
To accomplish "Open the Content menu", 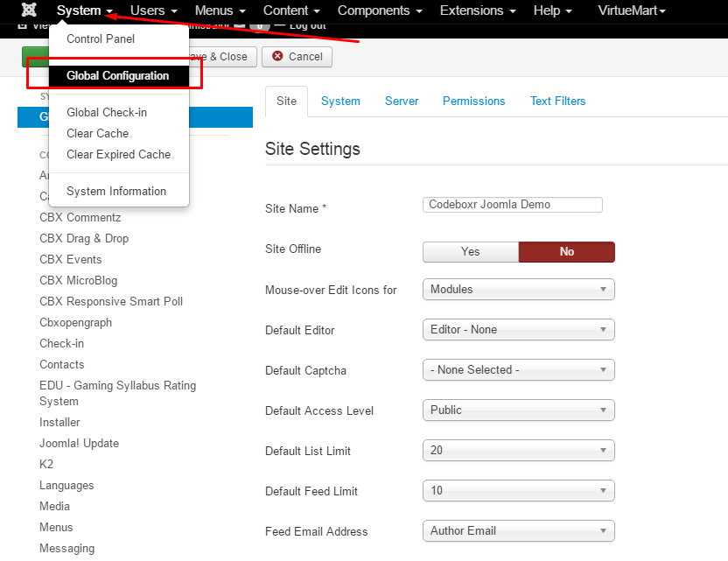I will pos(291,11).
